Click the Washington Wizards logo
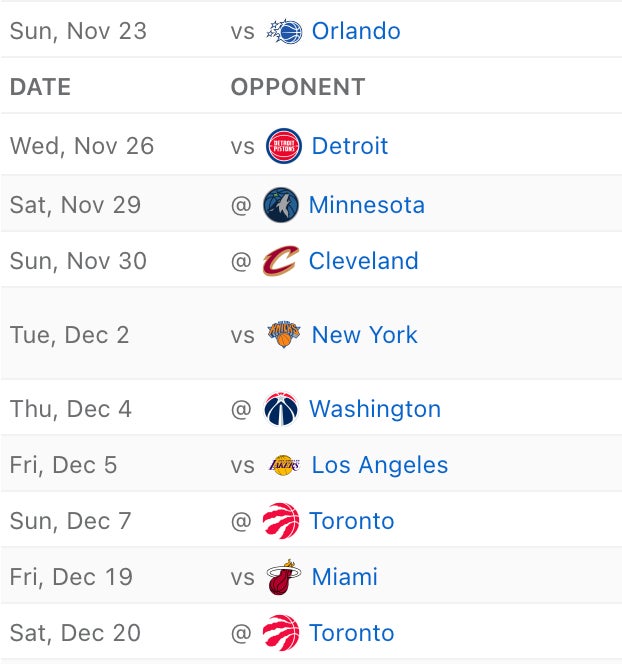 point(281,409)
